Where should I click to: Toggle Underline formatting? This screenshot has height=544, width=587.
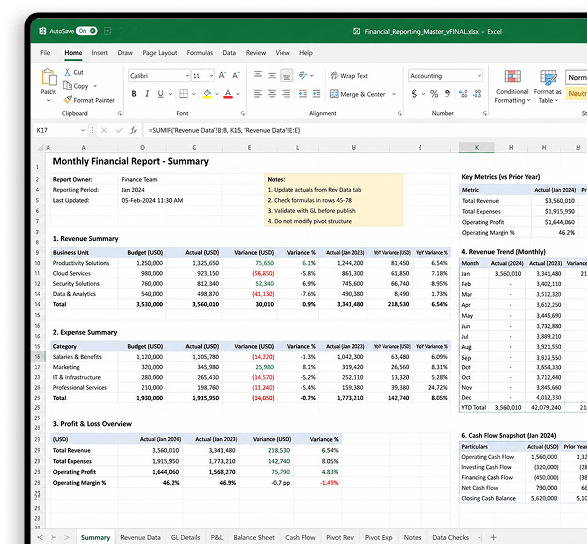tap(161, 94)
